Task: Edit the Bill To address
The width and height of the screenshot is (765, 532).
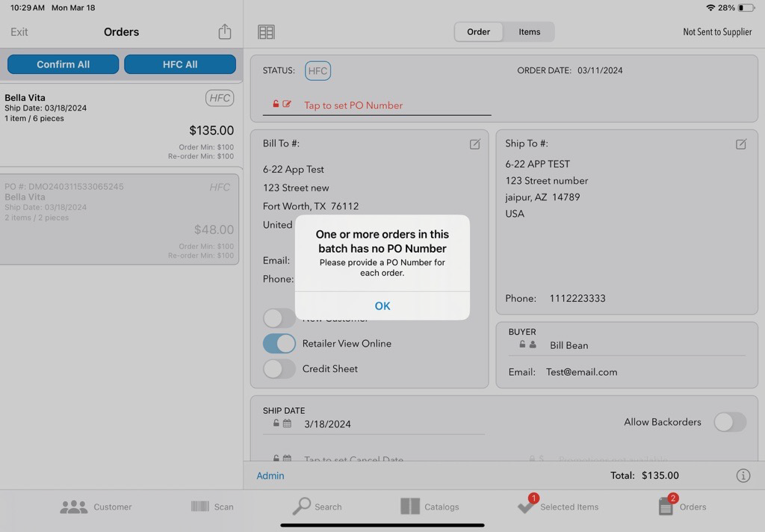Action: point(474,144)
